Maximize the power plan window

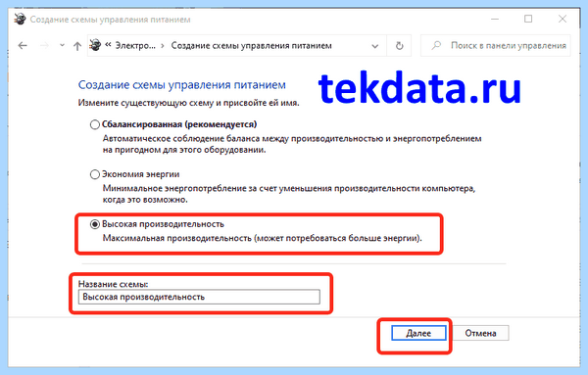coord(528,19)
